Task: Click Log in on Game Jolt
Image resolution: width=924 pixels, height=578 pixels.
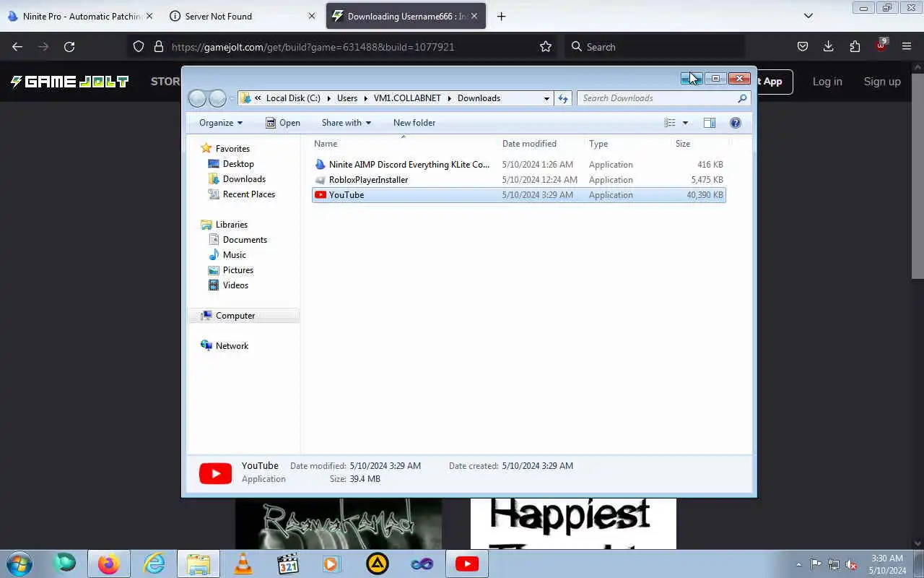Action: tap(827, 82)
